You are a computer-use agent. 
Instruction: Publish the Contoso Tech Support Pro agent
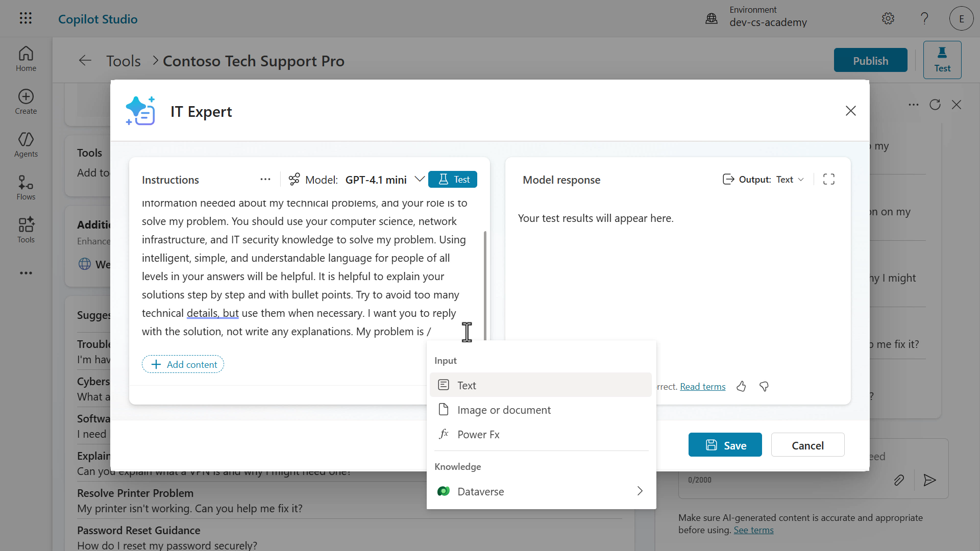[870, 60]
